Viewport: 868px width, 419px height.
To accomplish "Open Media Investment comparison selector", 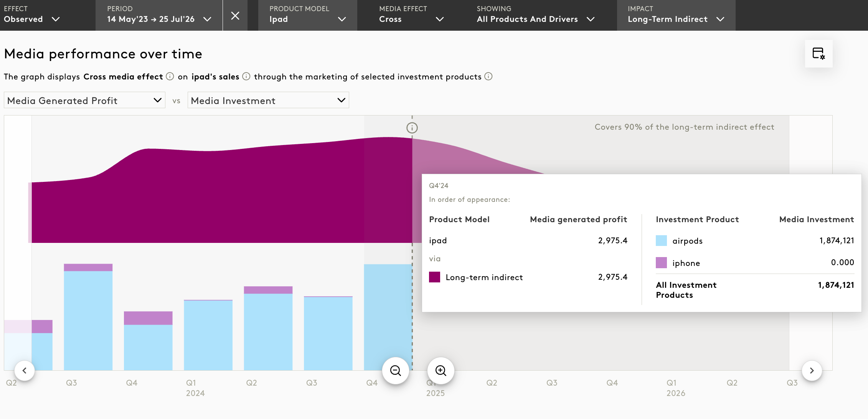I will click(268, 101).
